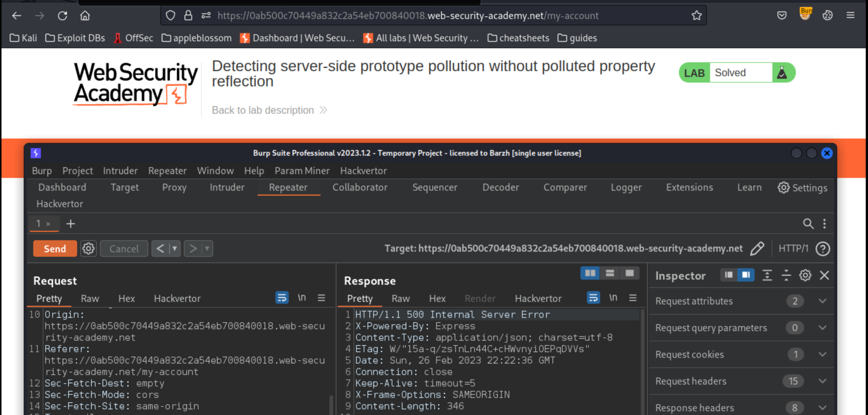The image size is (868, 415).
Task: Add a new Repeater tab
Action: point(70,224)
